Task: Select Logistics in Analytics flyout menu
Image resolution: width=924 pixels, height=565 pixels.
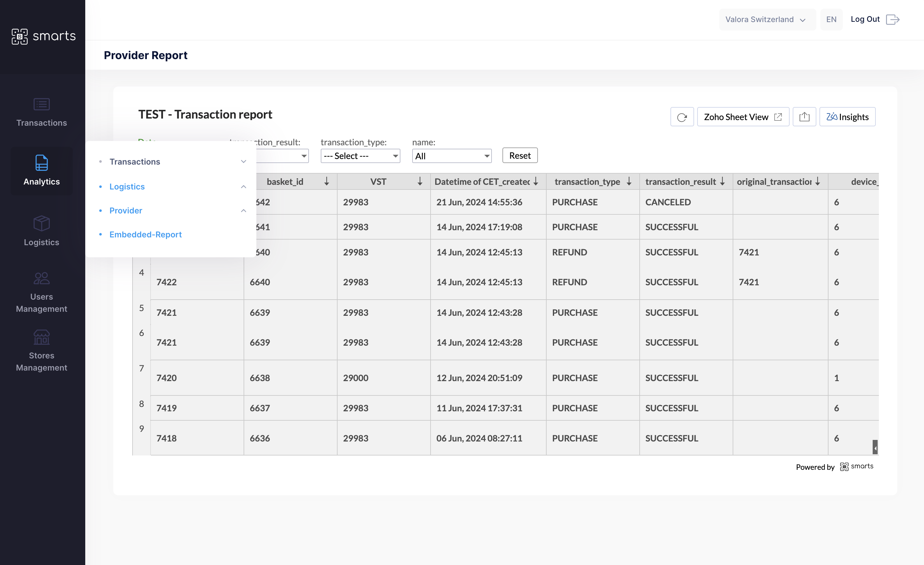Action: click(x=127, y=186)
